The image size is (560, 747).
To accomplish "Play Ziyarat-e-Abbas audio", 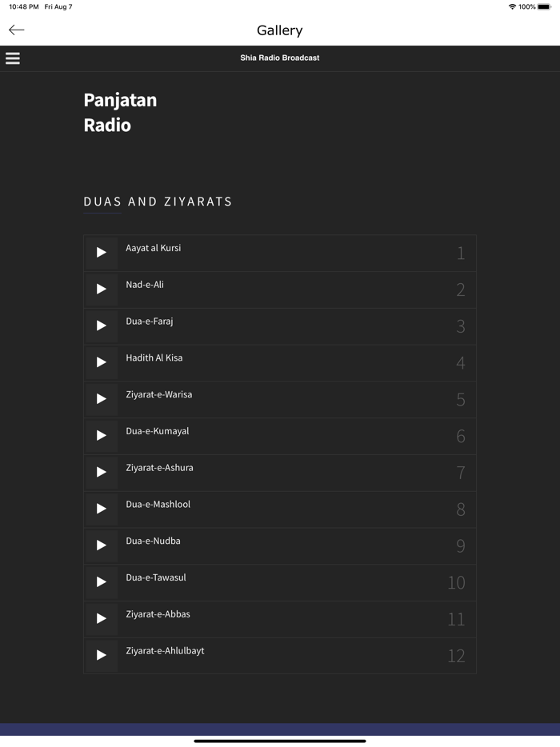I will pyautogui.click(x=101, y=619).
